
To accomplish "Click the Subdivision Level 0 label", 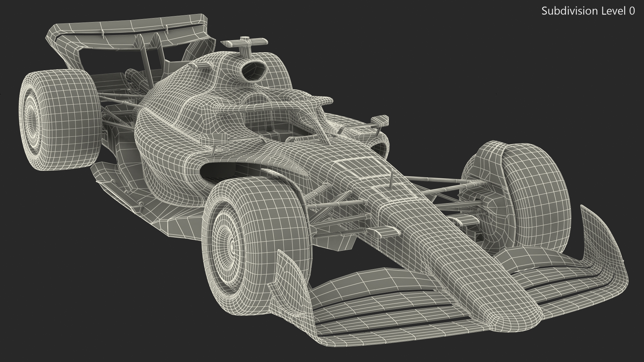I will [588, 11].
